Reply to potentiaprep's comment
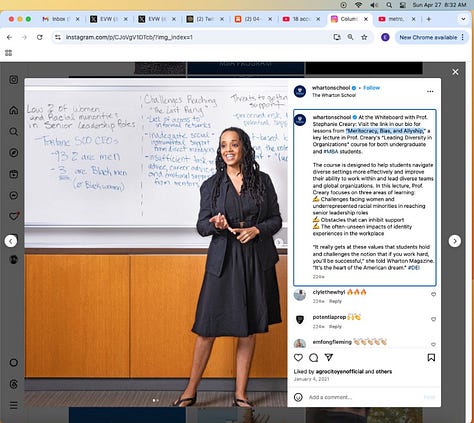Viewport: 474px width, 423px height. (335, 327)
